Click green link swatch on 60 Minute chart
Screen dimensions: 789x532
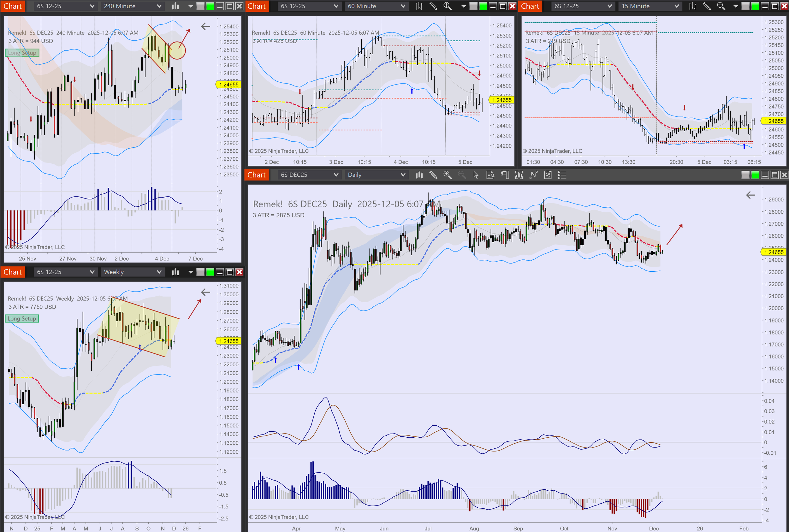coord(483,6)
